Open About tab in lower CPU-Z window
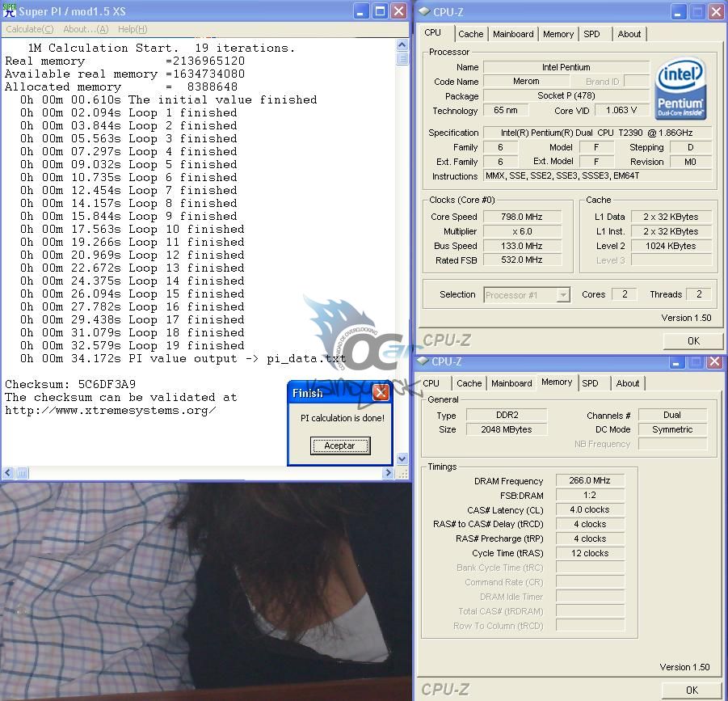 (x=628, y=383)
